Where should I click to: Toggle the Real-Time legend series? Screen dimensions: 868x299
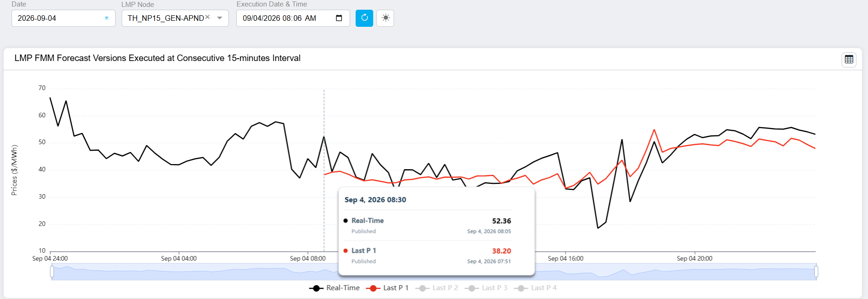(x=334, y=288)
